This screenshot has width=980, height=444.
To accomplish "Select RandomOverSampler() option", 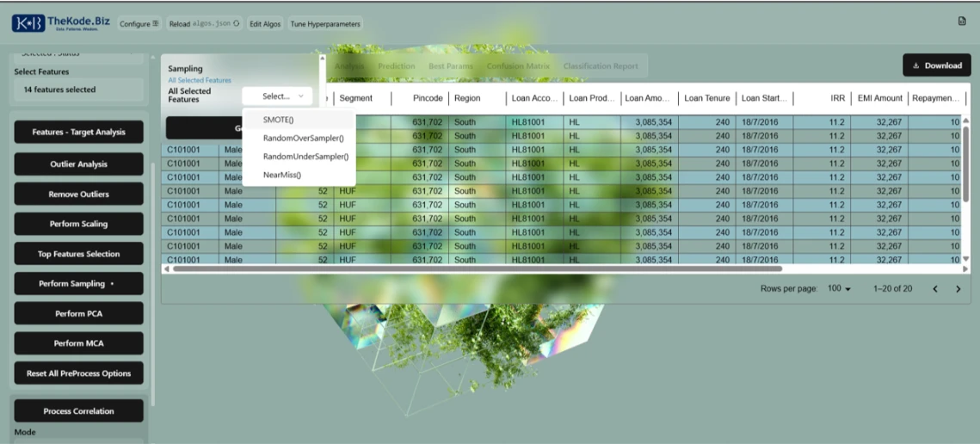I will pyautogui.click(x=303, y=139).
